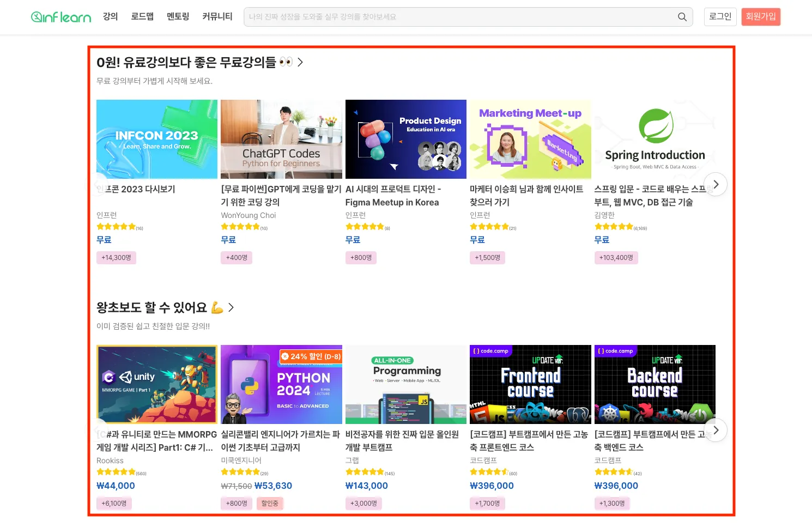Open the Product Design course thumbnail
This screenshot has width=812, height=527.
(x=406, y=139)
